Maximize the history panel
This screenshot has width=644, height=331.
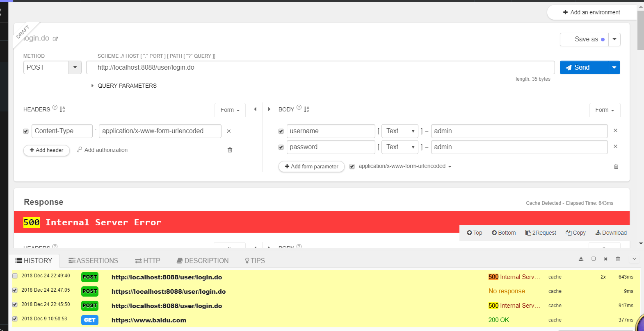(594, 259)
